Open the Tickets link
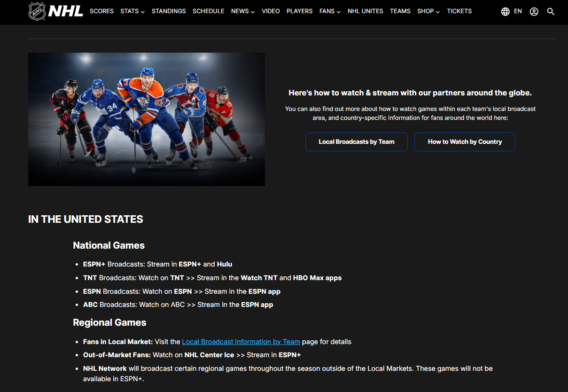The image size is (568, 392). 459,11
